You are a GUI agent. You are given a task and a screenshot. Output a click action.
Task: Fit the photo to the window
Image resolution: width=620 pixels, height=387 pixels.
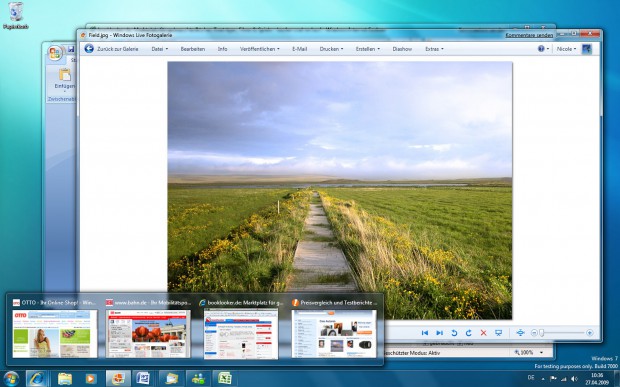[520, 333]
